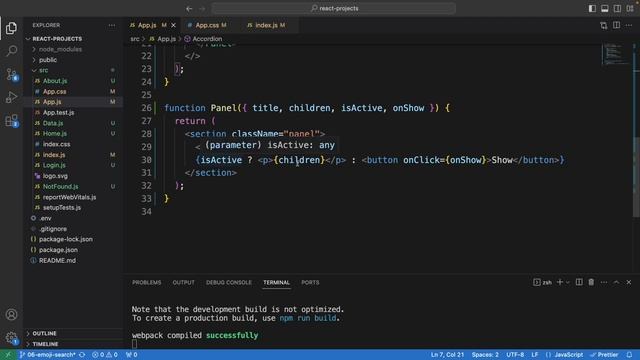Open package.json in explorer
The image size is (640, 360).
(58, 250)
